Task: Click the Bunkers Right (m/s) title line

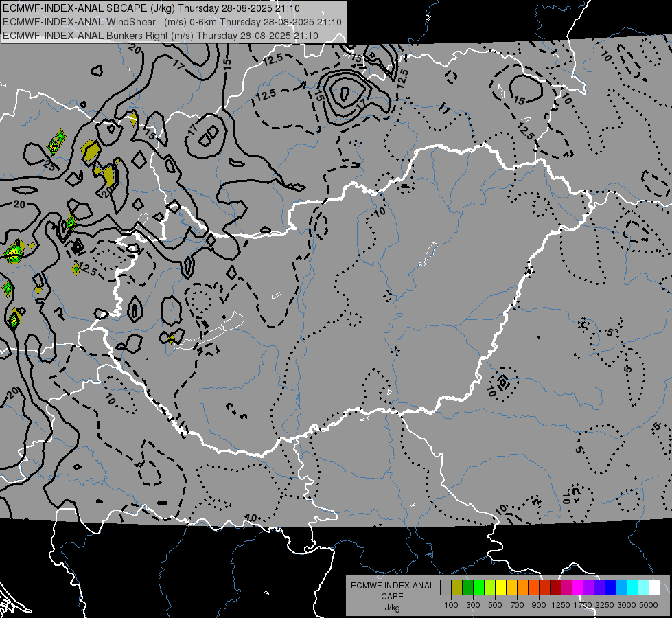Action: (161, 36)
